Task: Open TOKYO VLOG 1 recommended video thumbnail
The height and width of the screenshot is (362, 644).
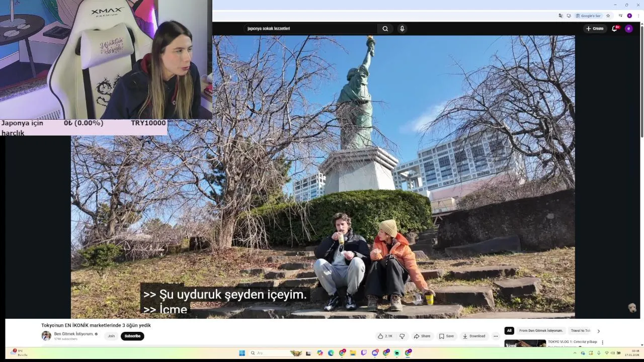Action: click(525, 343)
